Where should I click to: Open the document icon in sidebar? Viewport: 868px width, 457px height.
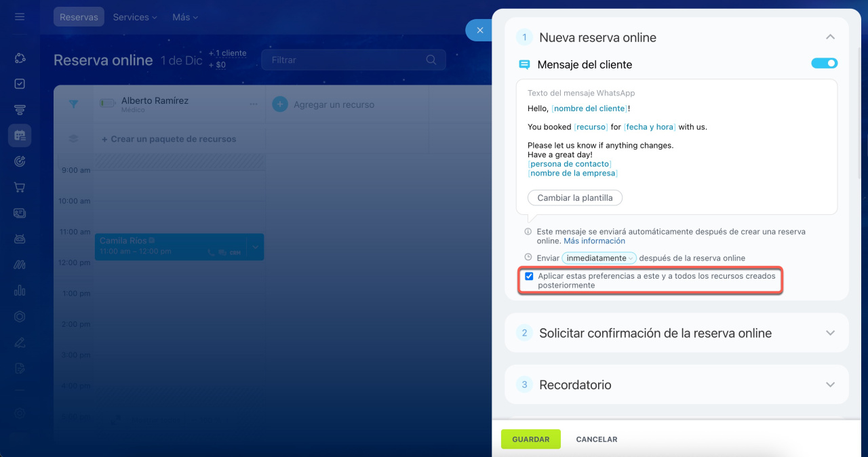coord(20,367)
